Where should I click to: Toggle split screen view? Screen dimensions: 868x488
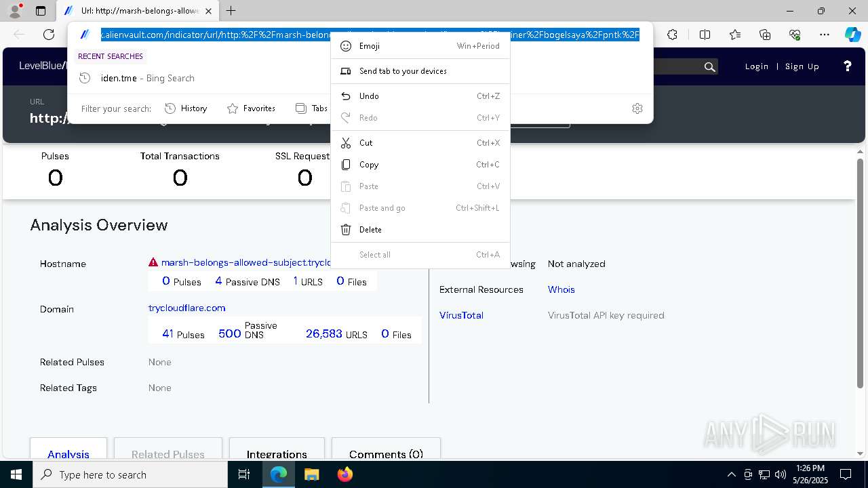[x=705, y=35]
